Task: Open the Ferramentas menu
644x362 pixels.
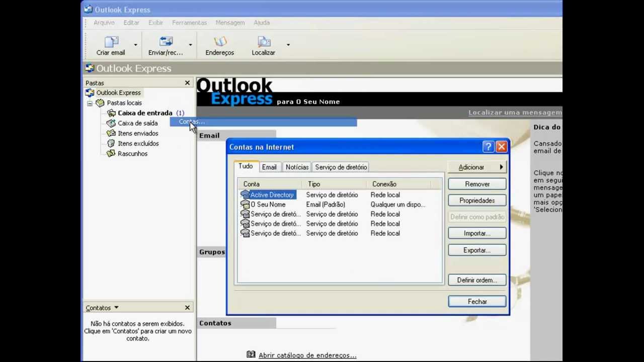Action: (x=189, y=23)
